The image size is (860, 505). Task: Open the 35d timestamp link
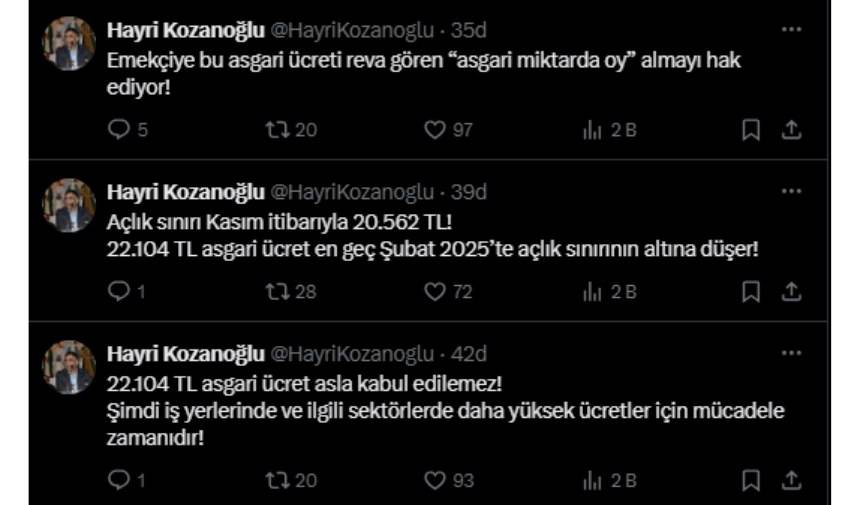pos(468,30)
